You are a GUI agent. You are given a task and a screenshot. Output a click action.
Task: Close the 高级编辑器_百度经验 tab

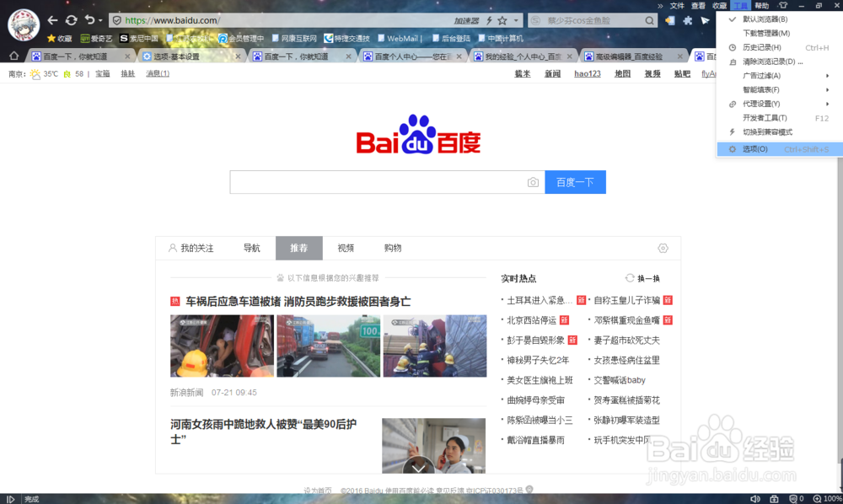click(680, 56)
